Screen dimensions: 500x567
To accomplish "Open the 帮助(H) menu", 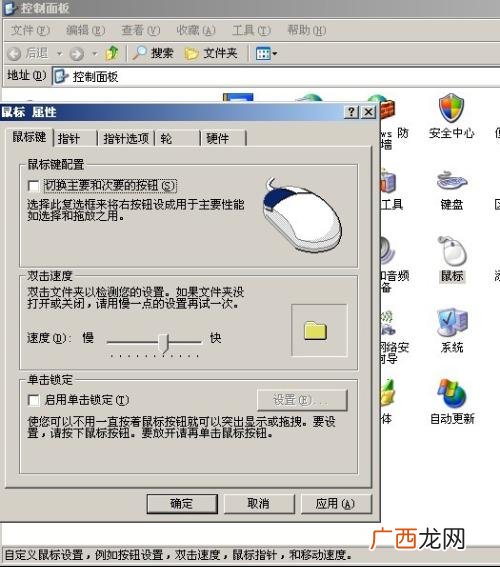I will [307, 30].
